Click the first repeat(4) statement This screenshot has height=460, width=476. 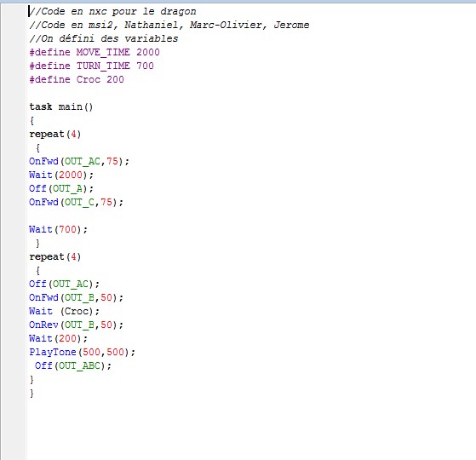[55, 134]
